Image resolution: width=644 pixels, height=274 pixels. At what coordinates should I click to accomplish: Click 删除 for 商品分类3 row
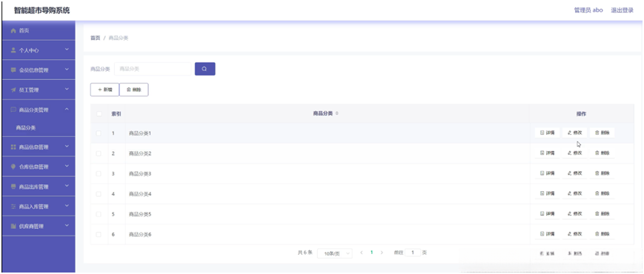coord(602,173)
